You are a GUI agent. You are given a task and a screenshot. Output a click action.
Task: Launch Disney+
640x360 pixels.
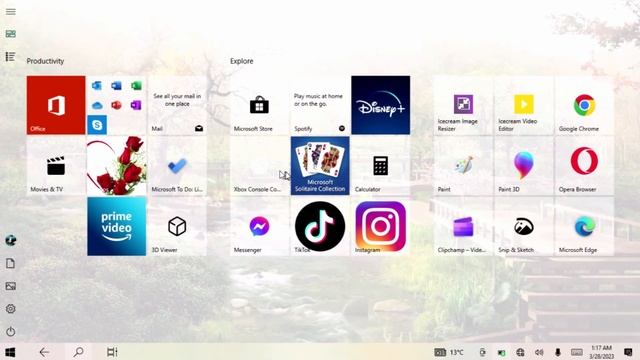[380, 105]
